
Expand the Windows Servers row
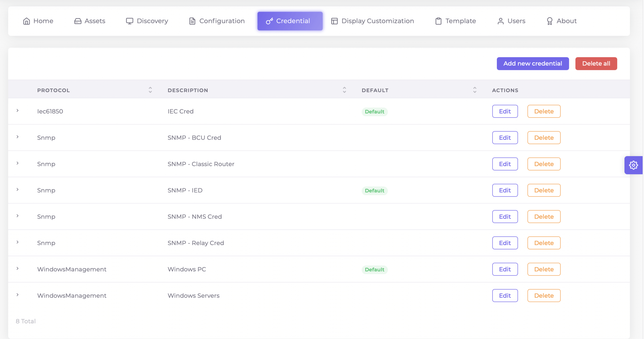click(x=18, y=295)
